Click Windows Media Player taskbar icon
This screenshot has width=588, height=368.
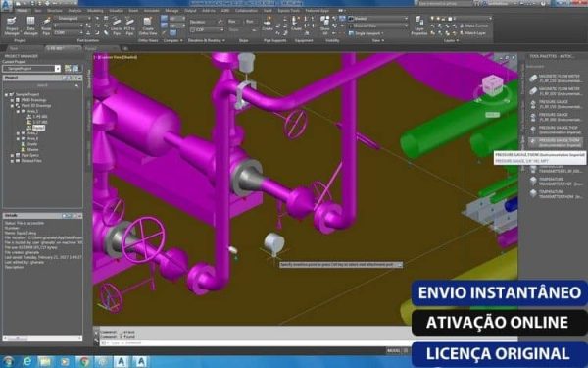65,361
